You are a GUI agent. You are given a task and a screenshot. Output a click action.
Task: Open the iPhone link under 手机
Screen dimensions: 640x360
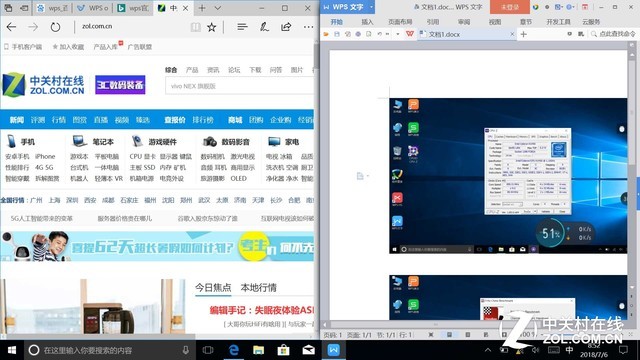click(x=45, y=156)
